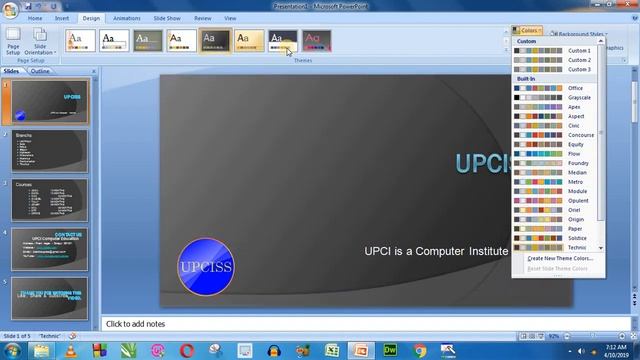This screenshot has width=640, height=360.
Task: Open Google Chrome from taskbar
Action: coord(420,351)
